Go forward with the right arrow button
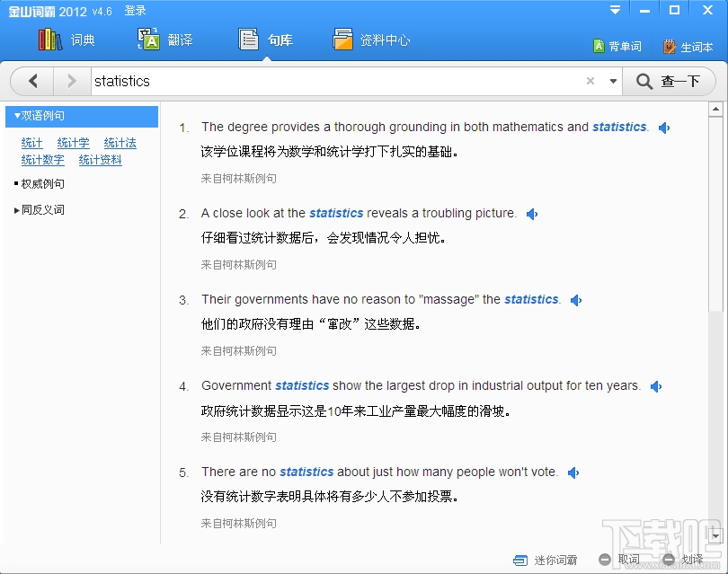This screenshot has height=574, width=728. (x=72, y=81)
